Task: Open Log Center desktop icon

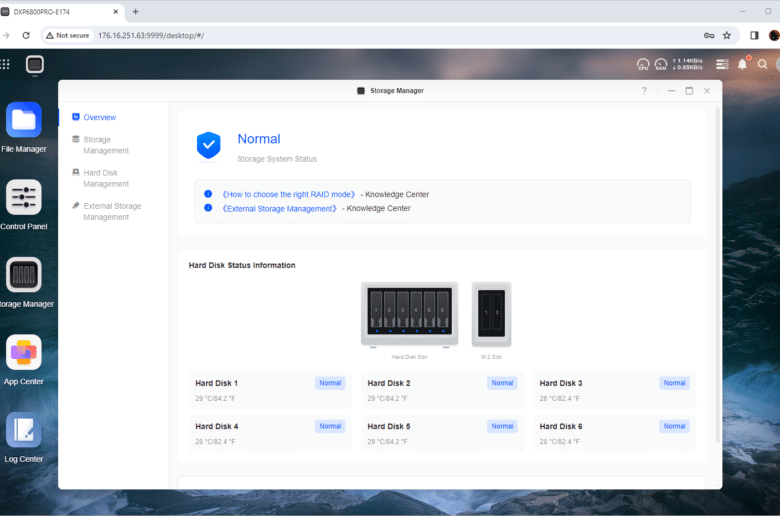Action: click(23, 430)
